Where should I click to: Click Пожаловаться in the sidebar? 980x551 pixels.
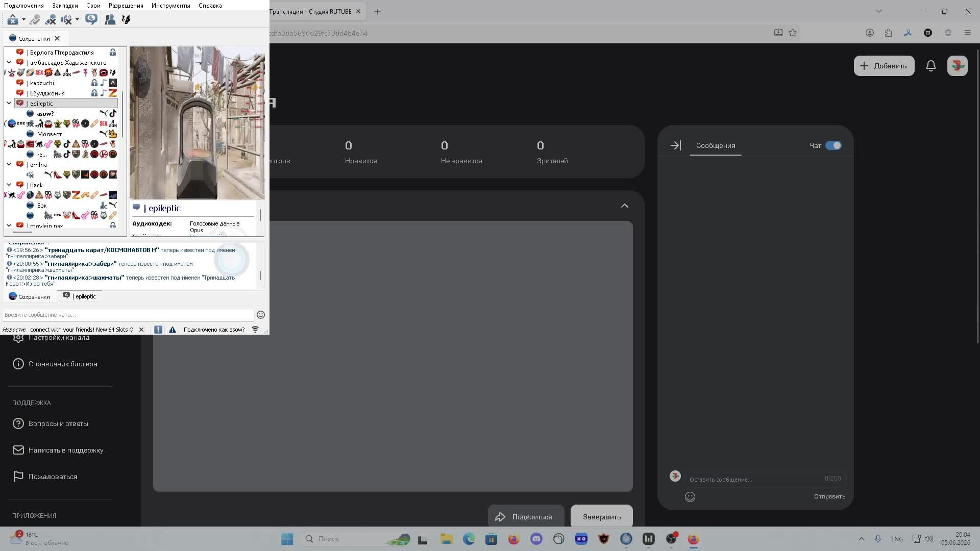[45, 477]
